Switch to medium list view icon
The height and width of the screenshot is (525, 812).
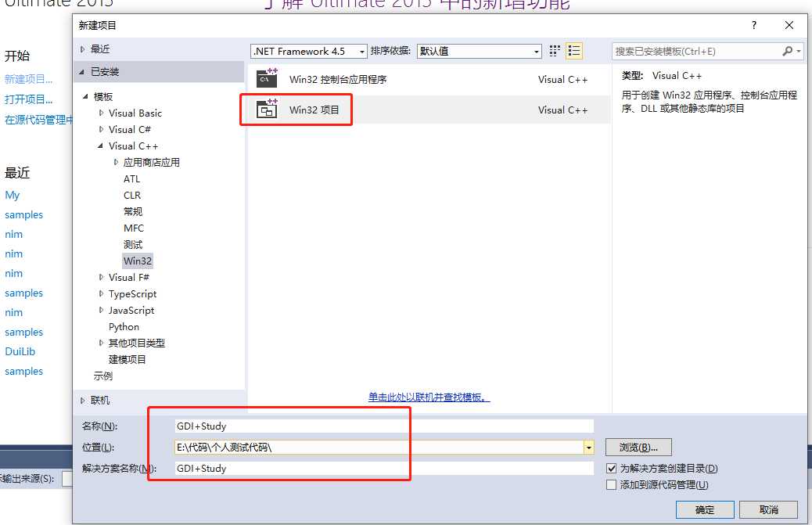click(573, 51)
